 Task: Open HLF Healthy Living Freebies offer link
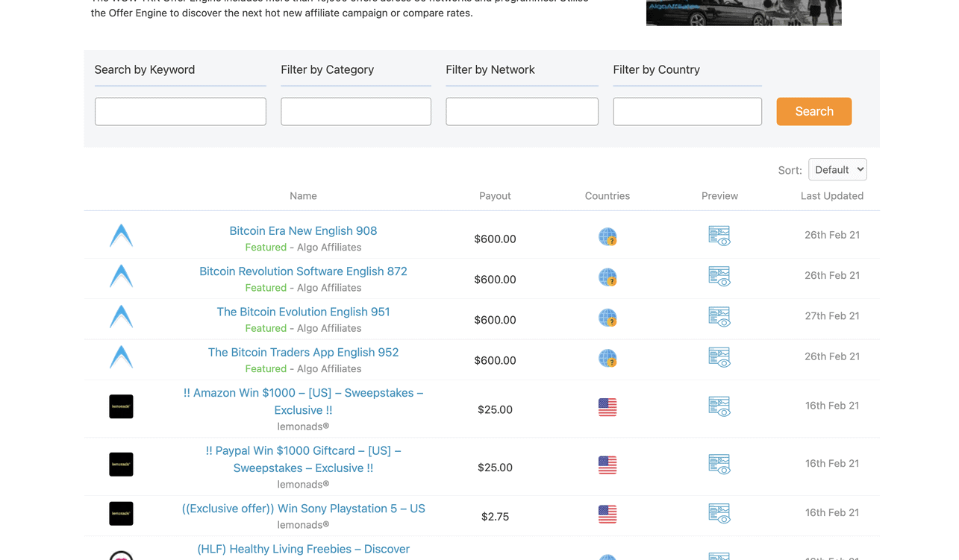pos(303,549)
